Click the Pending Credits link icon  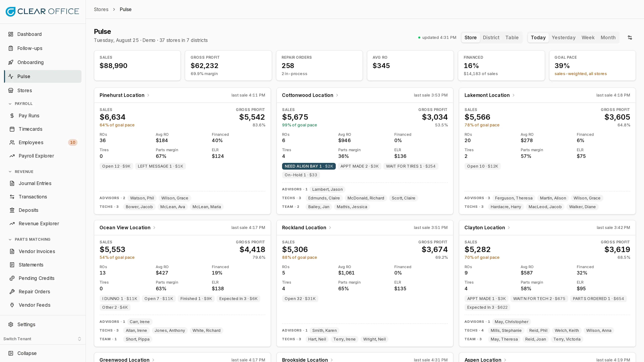12,278
